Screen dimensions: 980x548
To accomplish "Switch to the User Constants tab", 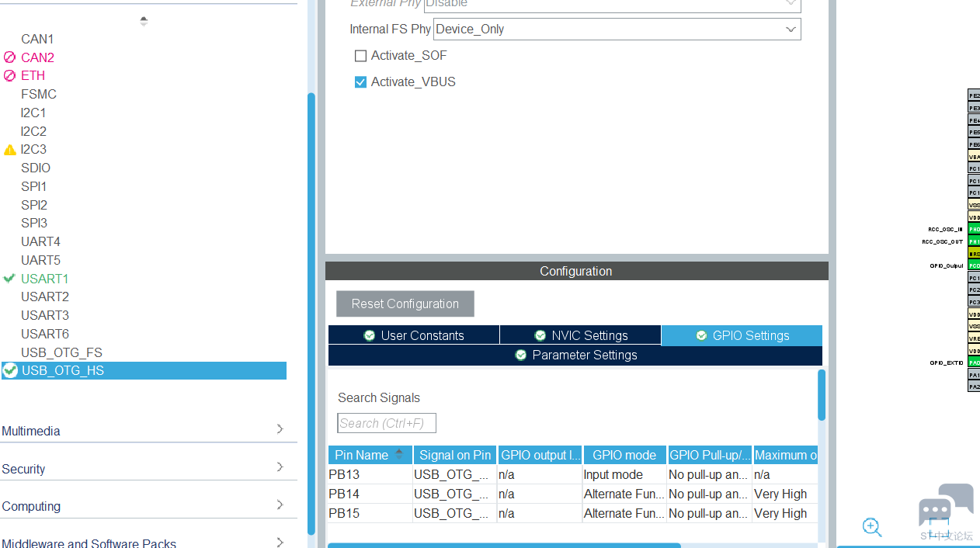I will [414, 335].
